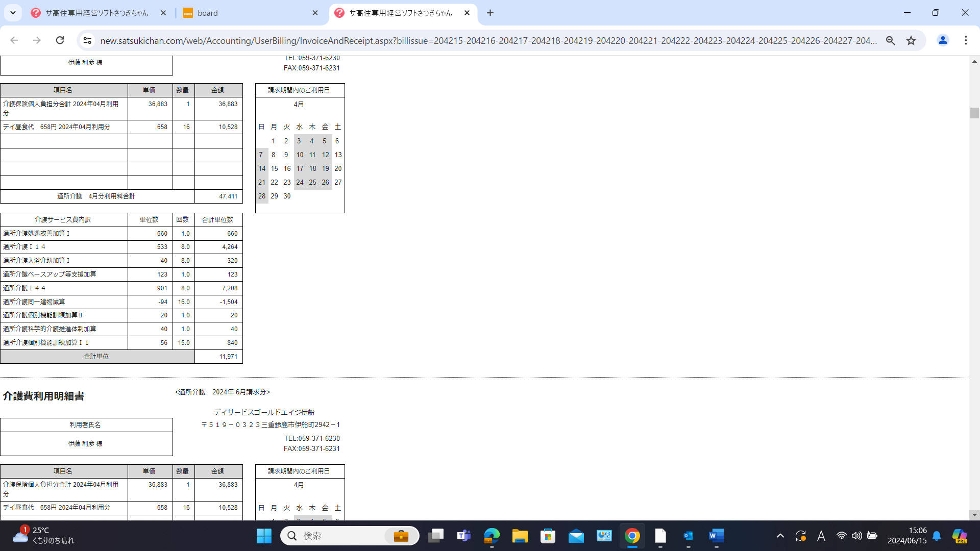The image size is (980, 551).
Task: Open new browser tab
Action: 490,13
